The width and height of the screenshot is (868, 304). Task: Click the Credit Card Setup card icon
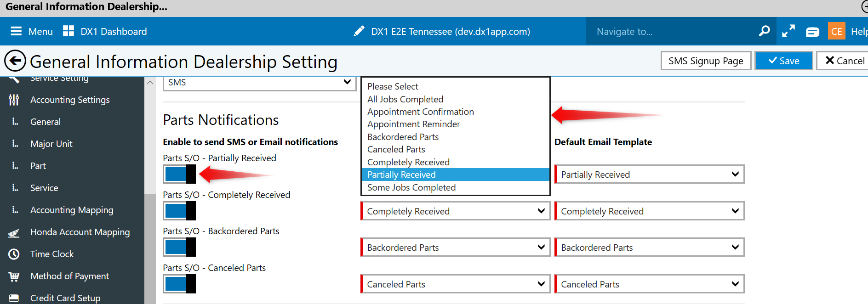click(x=14, y=298)
